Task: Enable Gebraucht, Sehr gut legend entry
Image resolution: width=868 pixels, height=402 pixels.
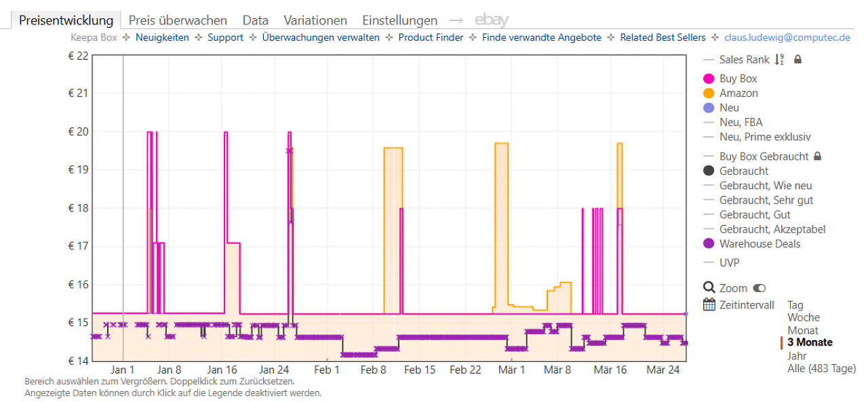Action: tap(766, 201)
